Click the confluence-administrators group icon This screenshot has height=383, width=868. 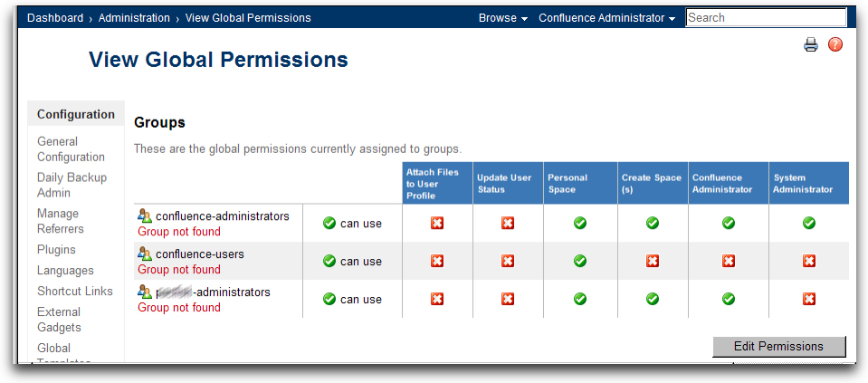click(145, 215)
